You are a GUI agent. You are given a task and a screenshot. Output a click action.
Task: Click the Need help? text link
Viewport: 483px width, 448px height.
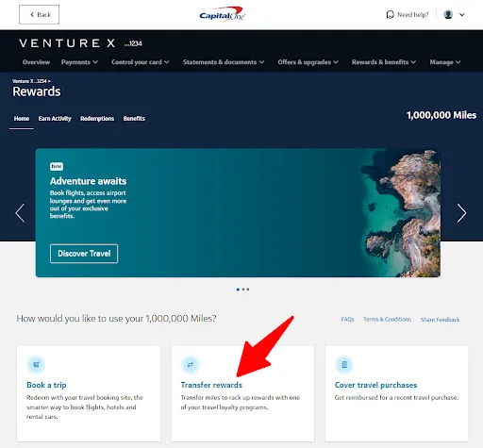click(413, 15)
